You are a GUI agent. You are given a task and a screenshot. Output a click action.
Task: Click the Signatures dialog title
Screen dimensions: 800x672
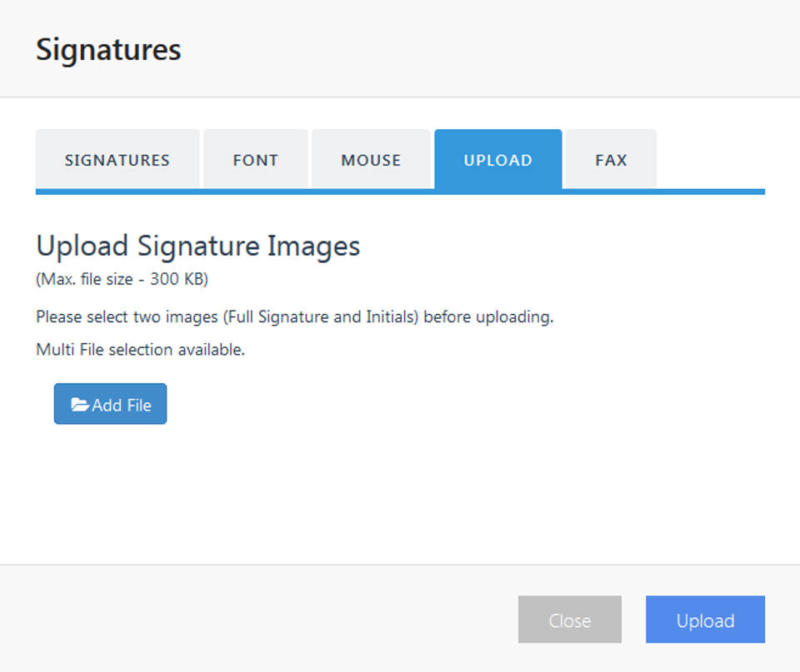108,49
